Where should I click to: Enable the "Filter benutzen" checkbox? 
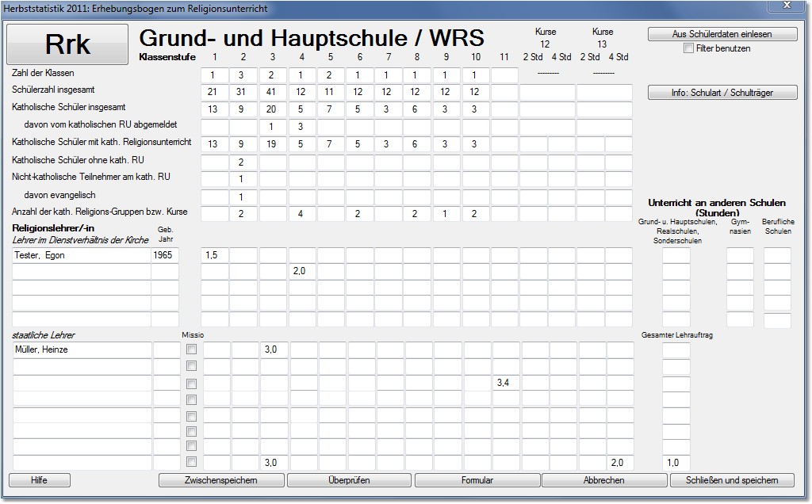coord(688,49)
